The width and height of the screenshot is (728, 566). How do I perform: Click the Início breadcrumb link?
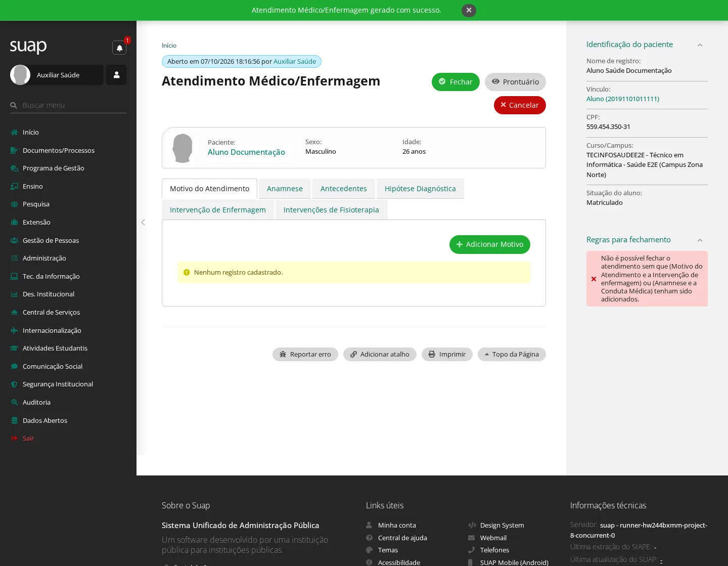[169, 46]
